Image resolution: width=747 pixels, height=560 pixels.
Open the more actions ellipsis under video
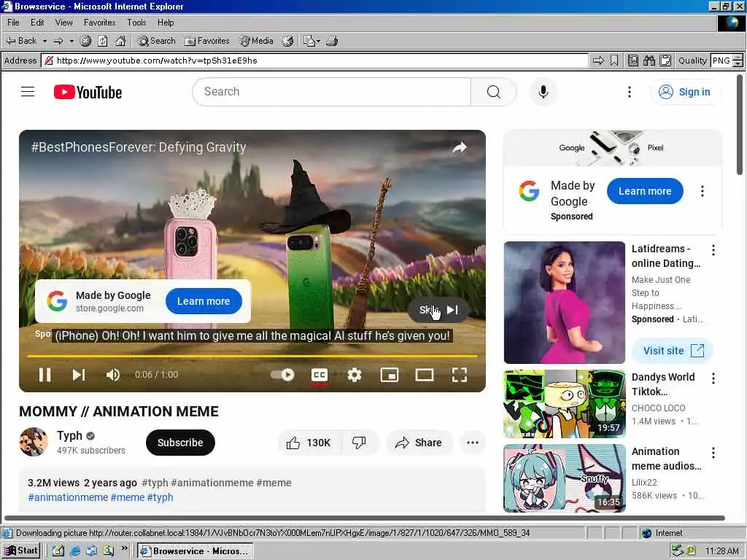473,443
